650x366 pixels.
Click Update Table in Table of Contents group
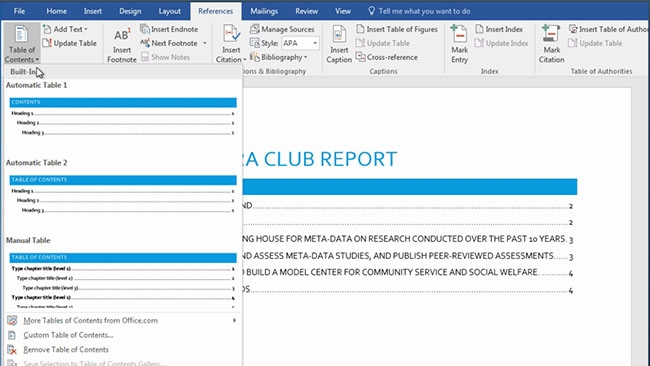pos(70,43)
